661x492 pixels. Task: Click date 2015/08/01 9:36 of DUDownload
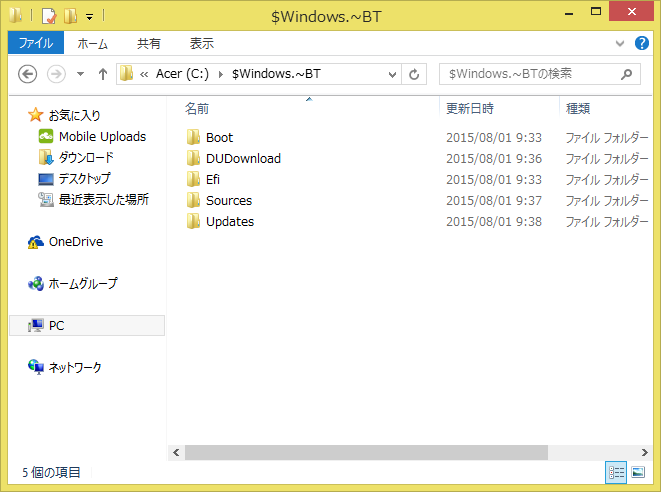pos(494,159)
